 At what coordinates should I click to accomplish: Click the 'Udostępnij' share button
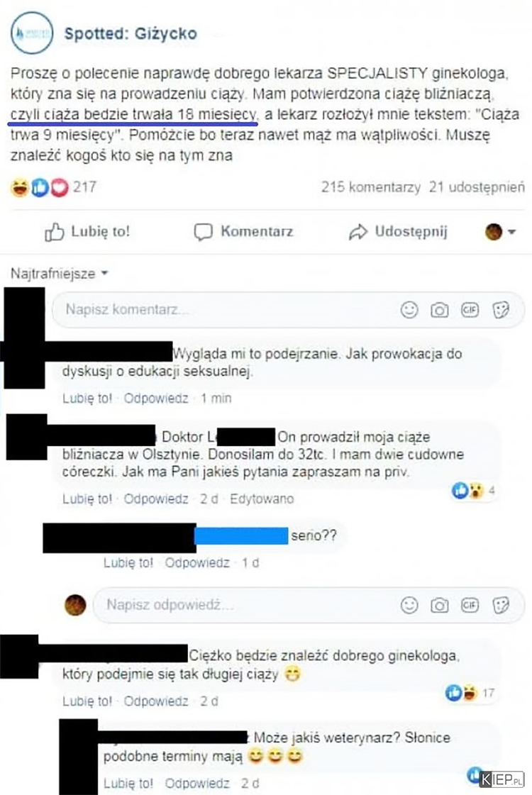pyautogui.click(x=398, y=232)
